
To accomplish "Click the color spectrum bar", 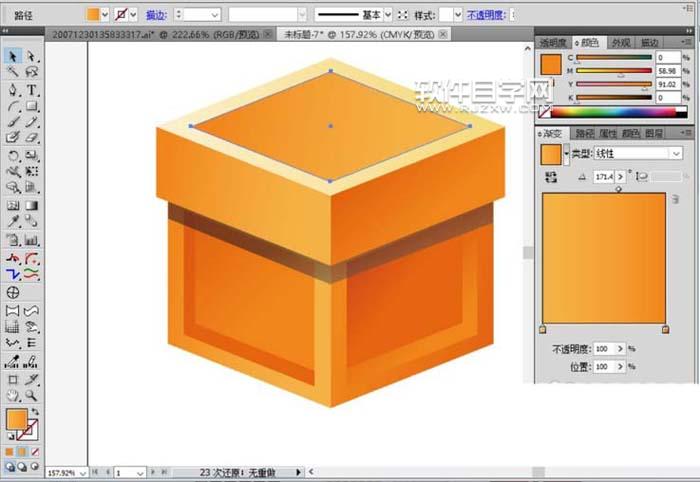I will [x=619, y=112].
